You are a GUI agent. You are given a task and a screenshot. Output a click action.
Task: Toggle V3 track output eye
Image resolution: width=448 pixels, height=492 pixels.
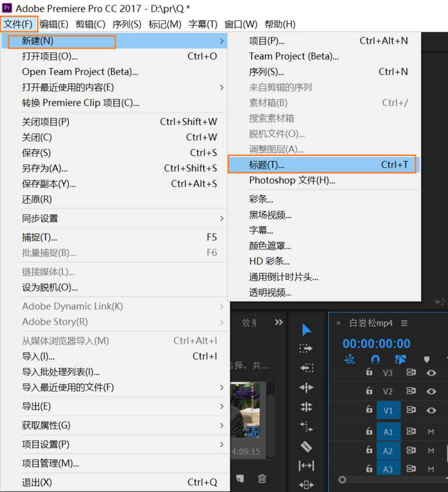coord(431,373)
